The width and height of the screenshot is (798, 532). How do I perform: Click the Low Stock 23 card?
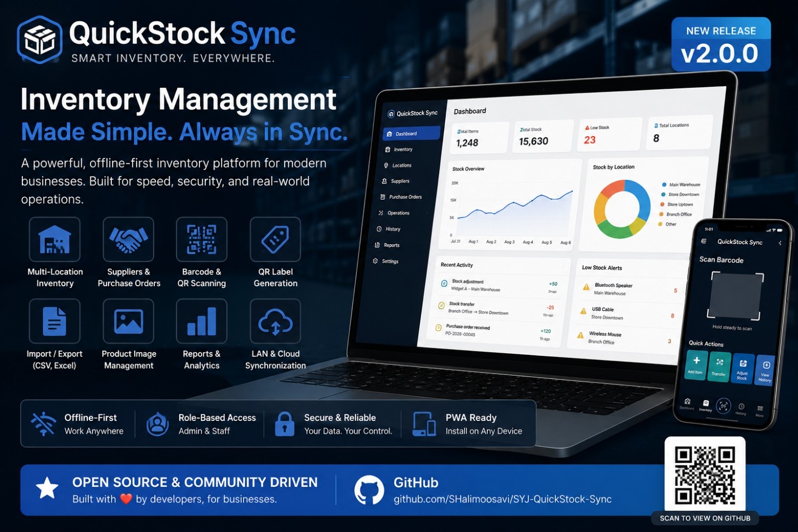(610, 134)
